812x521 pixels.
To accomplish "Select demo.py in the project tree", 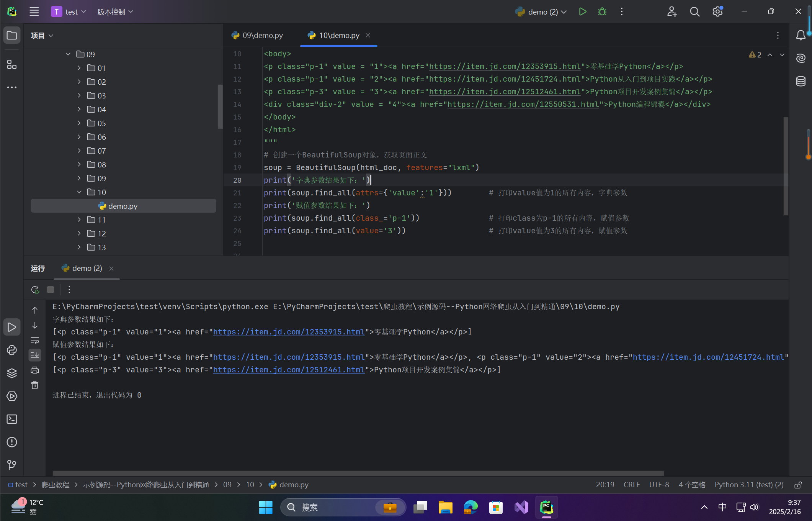I will click(123, 206).
